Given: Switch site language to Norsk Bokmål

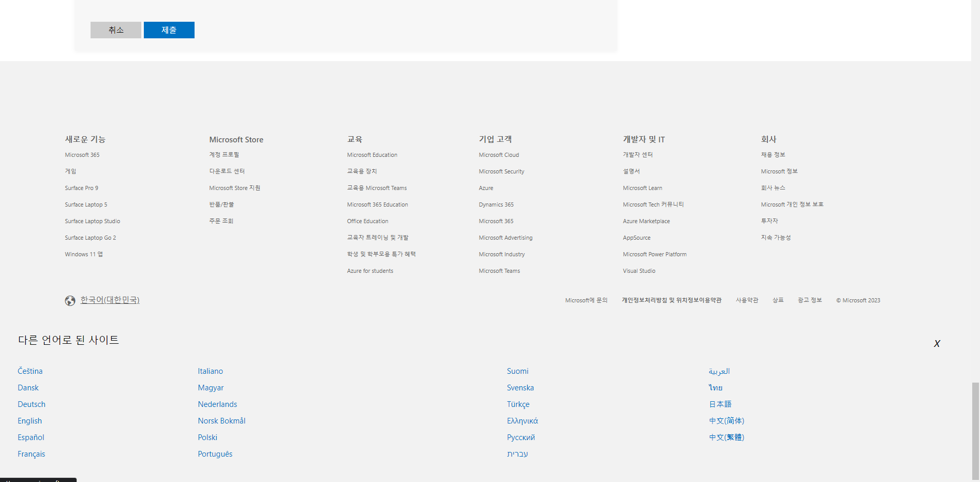Looking at the screenshot, I should pyautogui.click(x=221, y=421).
